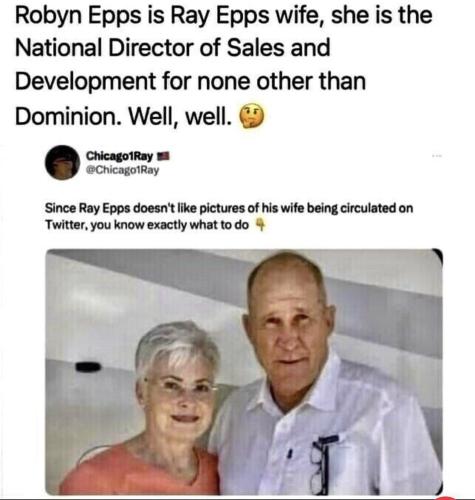Open the Chicago1Ray display name
The height and width of the screenshot is (500, 475).
(x=120, y=156)
